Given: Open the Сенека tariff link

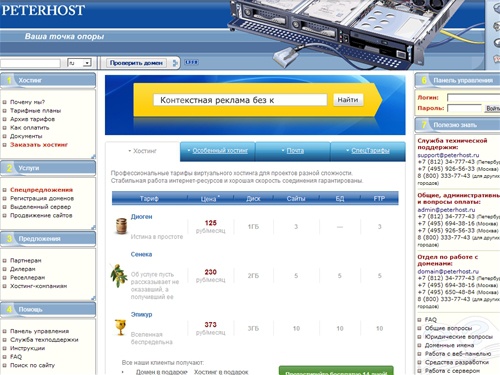Looking at the screenshot, I should (x=141, y=254).
